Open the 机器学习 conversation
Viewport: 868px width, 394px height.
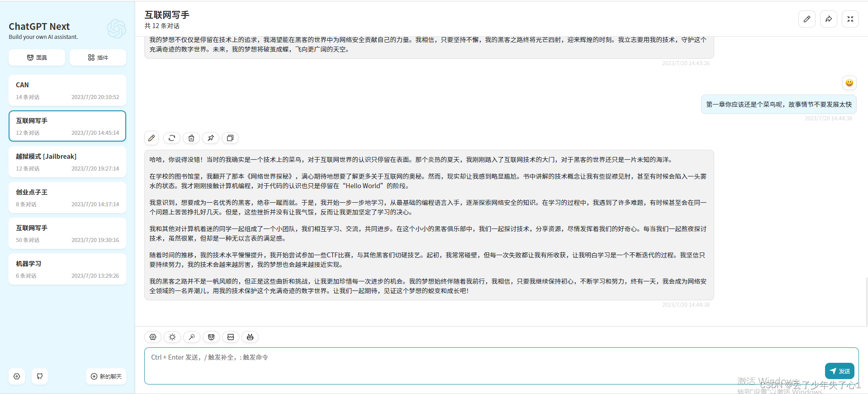tap(67, 269)
